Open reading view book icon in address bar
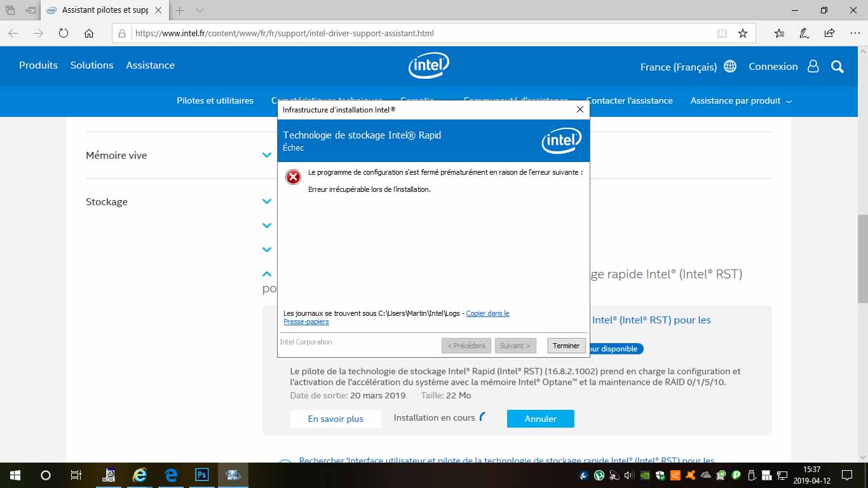868x488 pixels. 722,33
